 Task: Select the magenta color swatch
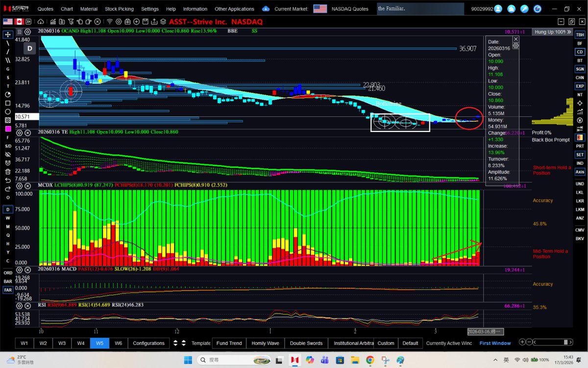point(8,129)
